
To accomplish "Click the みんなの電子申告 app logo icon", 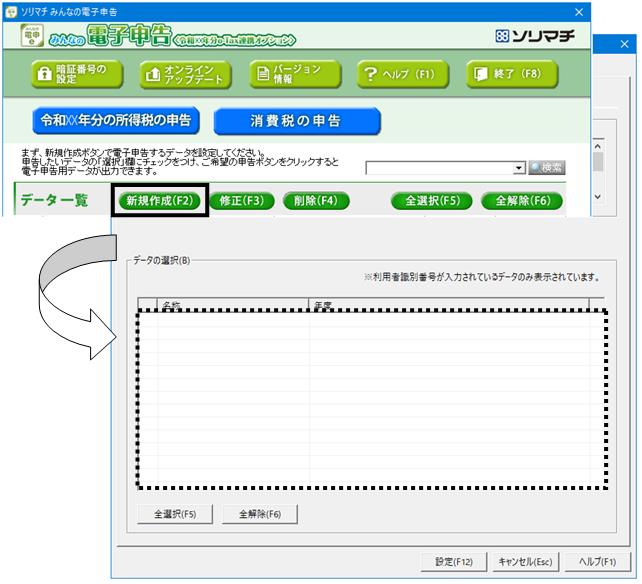I will click(32, 35).
